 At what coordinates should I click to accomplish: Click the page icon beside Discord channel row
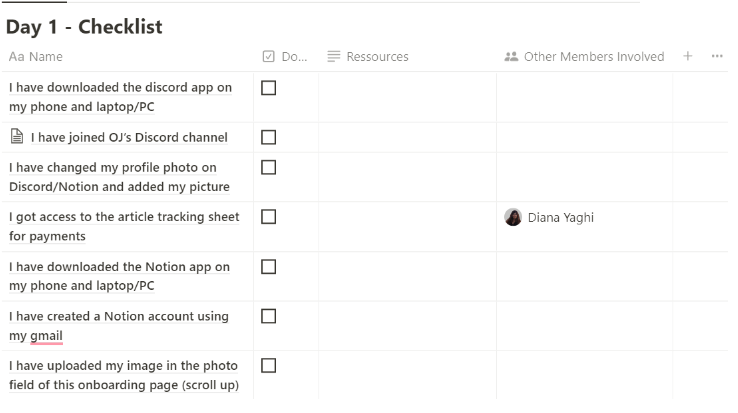[x=16, y=137]
